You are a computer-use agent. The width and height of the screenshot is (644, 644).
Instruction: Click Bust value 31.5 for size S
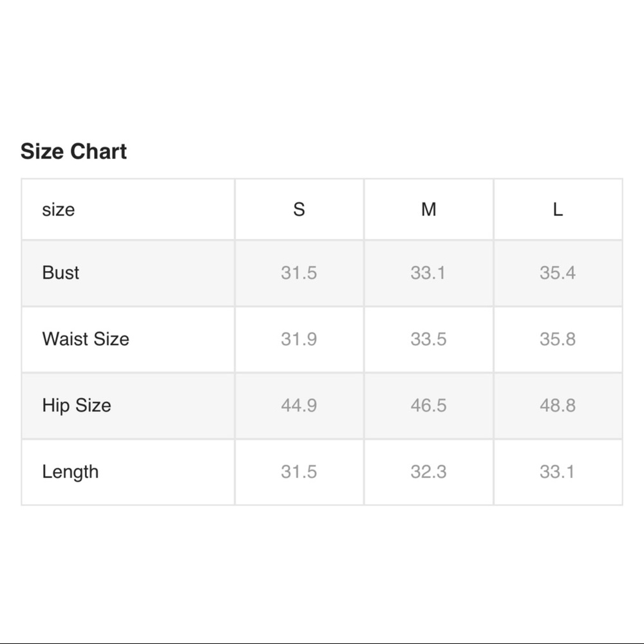click(x=299, y=272)
